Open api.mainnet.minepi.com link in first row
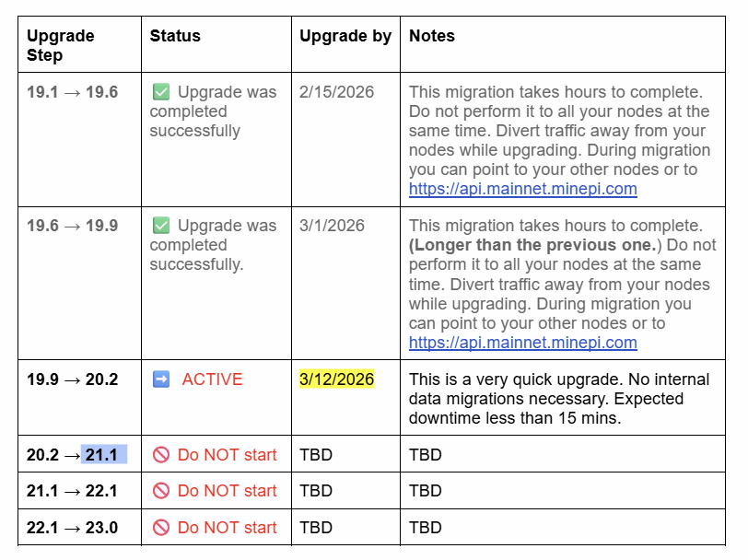The height and width of the screenshot is (560, 748). click(x=522, y=189)
